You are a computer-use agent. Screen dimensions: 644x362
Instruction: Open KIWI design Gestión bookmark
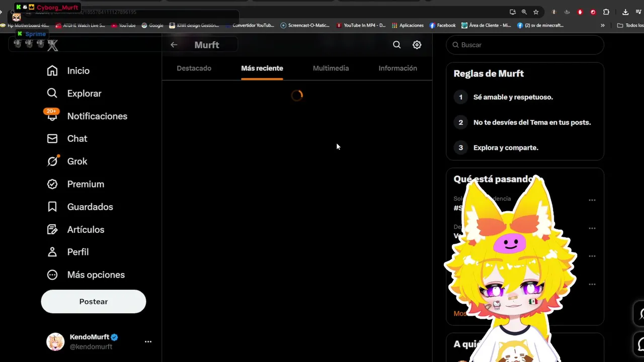(194, 25)
